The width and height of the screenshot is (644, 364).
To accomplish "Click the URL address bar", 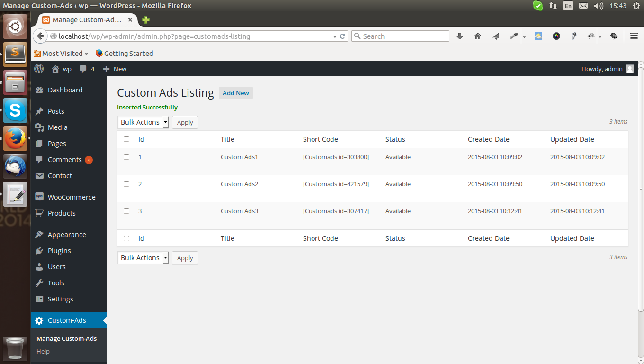I will click(x=192, y=36).
